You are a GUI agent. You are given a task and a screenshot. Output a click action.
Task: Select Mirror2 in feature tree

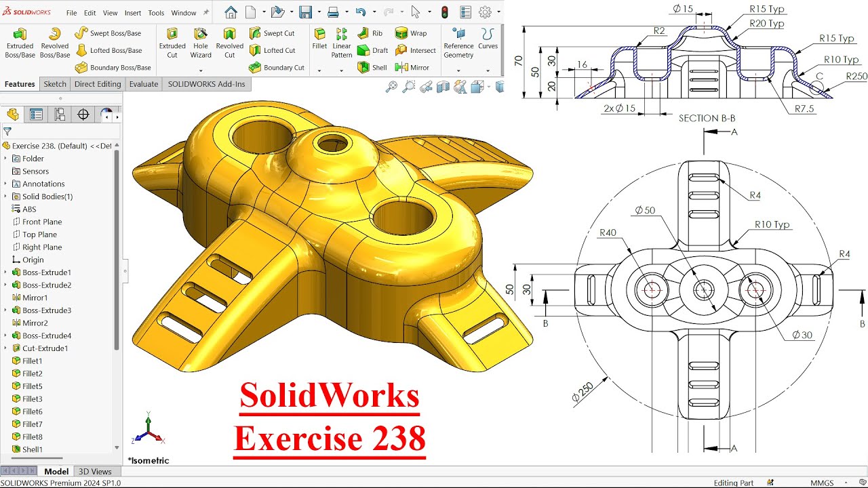pyautogui.click(x=35, y=323)
